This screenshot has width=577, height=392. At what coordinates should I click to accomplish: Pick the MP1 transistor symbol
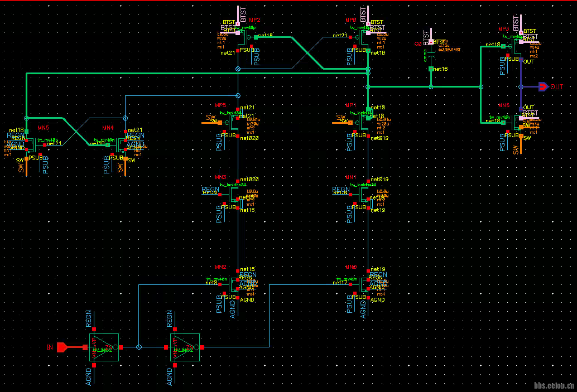(x=364, y=124)
